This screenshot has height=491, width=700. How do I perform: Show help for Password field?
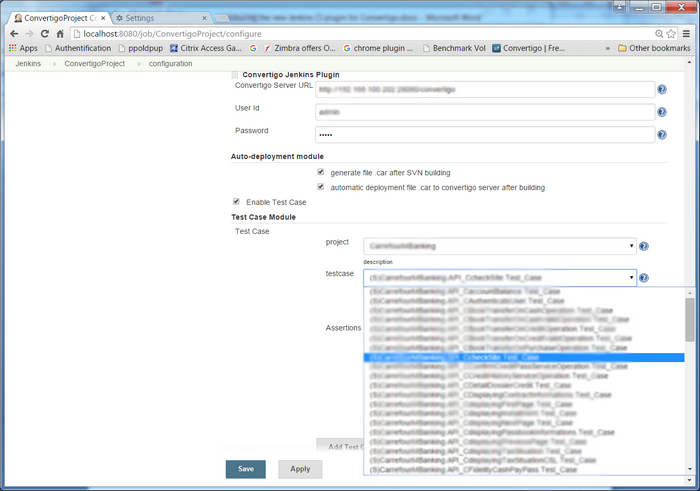pyautogui.click(x=662, y=135)
